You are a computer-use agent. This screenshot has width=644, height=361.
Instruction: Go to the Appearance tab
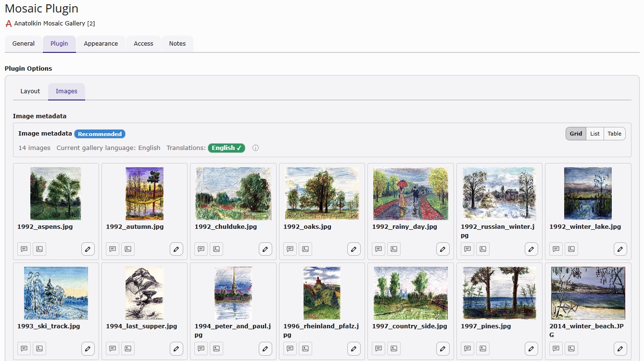click(x=101, y=44)
